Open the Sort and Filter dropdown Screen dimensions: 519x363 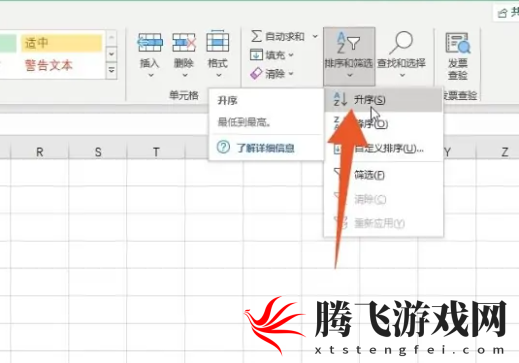tap(349, 56)
